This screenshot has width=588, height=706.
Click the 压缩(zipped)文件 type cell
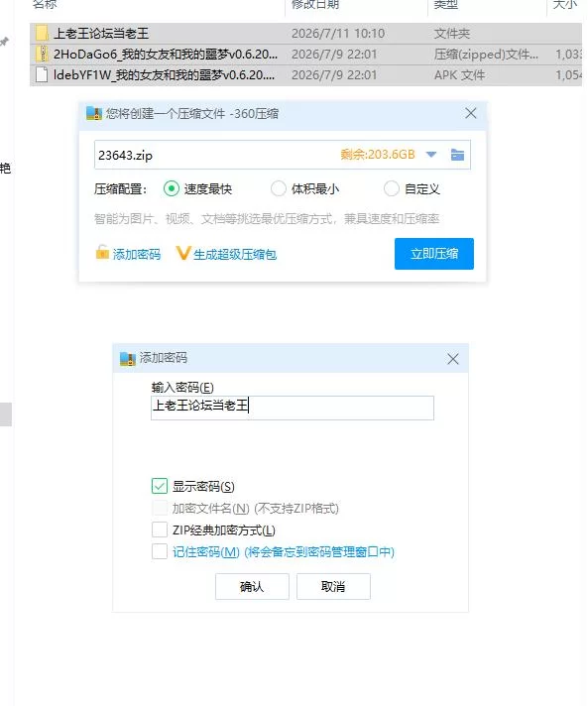(x=486, y=54)
